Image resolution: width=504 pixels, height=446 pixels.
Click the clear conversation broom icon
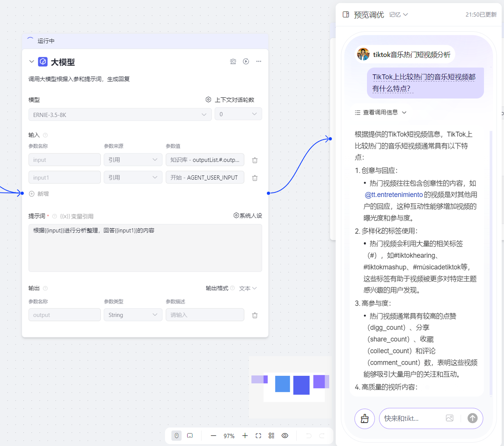tap(364, 418)
